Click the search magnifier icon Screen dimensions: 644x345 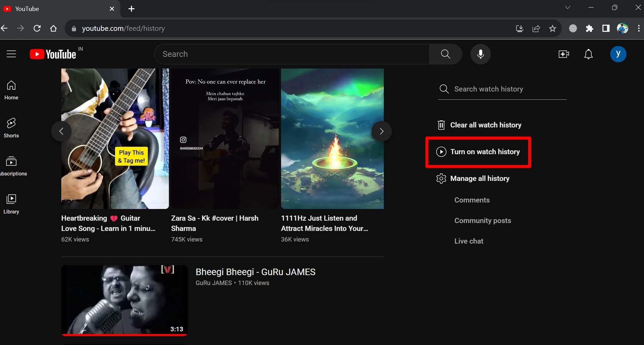pos(445,54)
